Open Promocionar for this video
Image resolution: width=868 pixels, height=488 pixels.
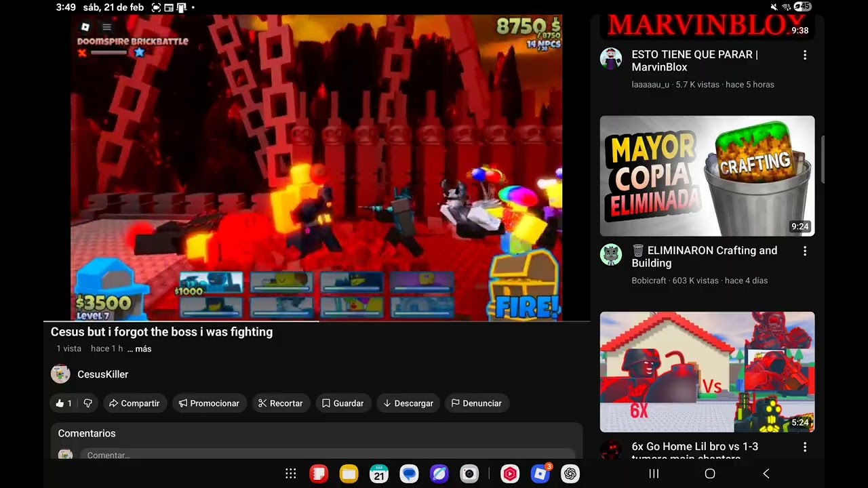click(x=209, y=403)
